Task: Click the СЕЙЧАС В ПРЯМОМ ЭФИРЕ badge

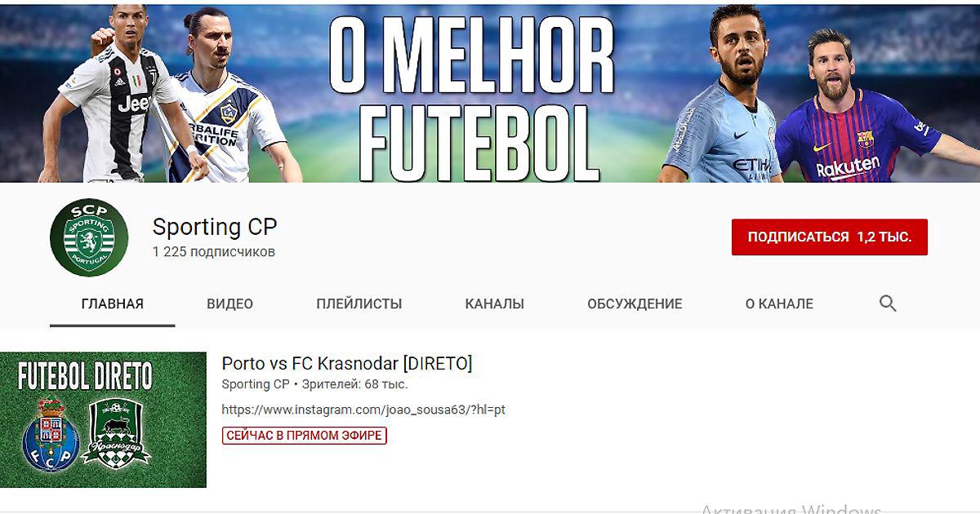Action: [x=304, y=436]
